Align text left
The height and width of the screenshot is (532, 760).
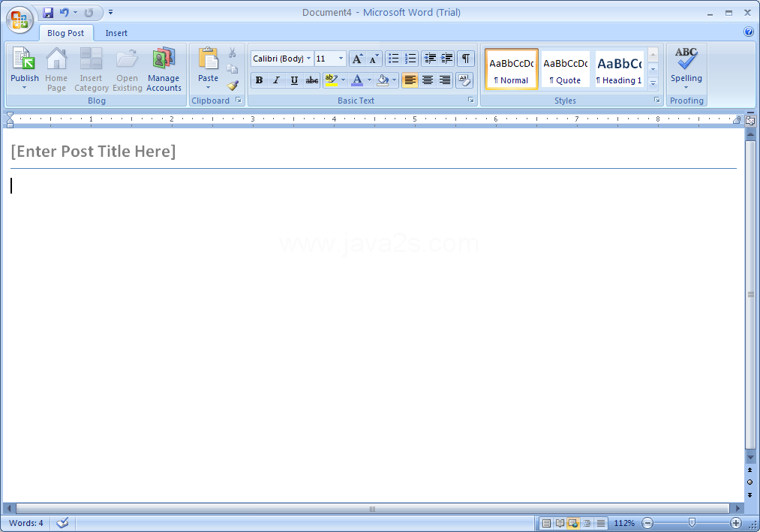point(410,80)
